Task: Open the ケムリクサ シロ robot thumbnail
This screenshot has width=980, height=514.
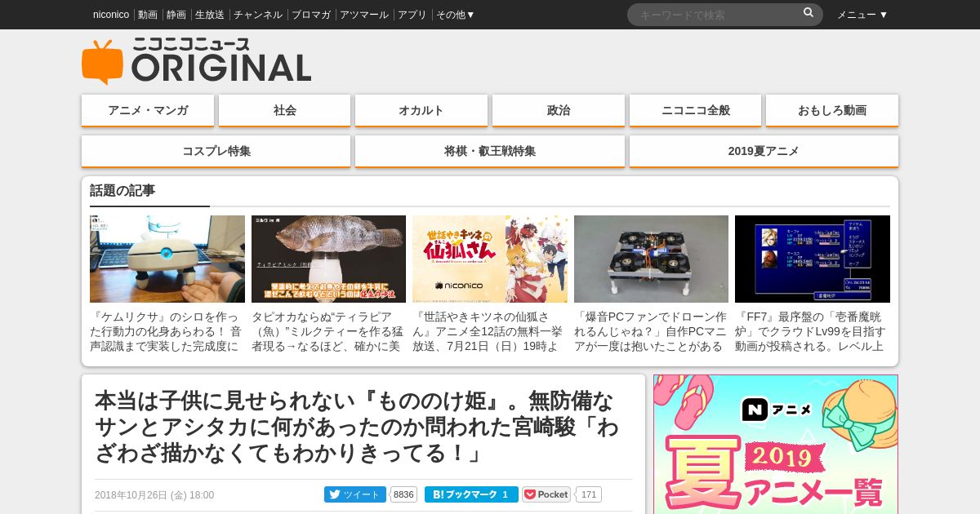Action: [167, 259]
